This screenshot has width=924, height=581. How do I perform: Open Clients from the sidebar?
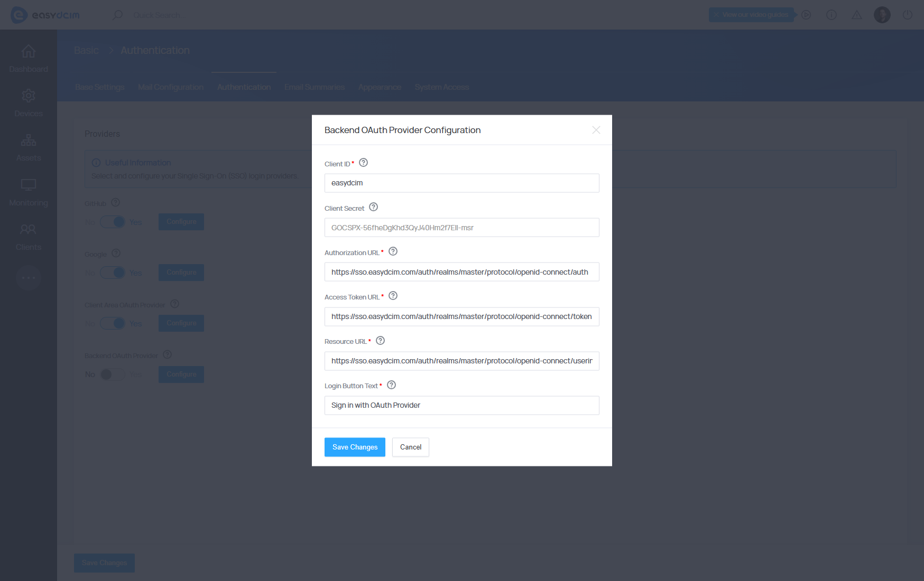(29, 237)
